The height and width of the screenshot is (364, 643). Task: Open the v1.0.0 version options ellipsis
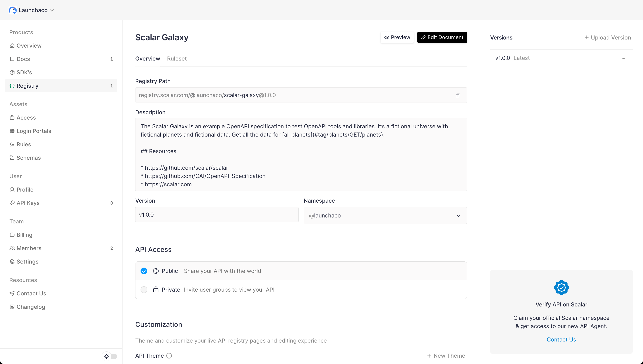pyautogui.click(x=623, y=58)
